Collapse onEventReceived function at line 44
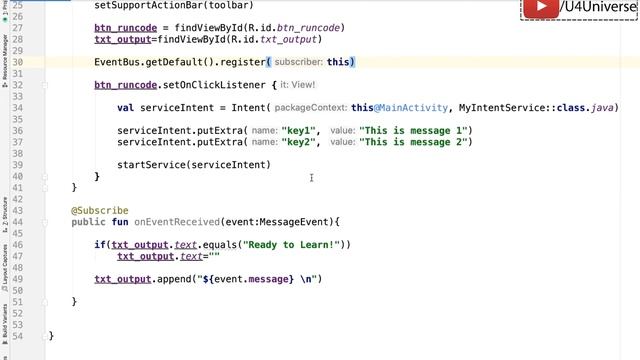Screen dimensions: 640x360 (x=44, y=222)
